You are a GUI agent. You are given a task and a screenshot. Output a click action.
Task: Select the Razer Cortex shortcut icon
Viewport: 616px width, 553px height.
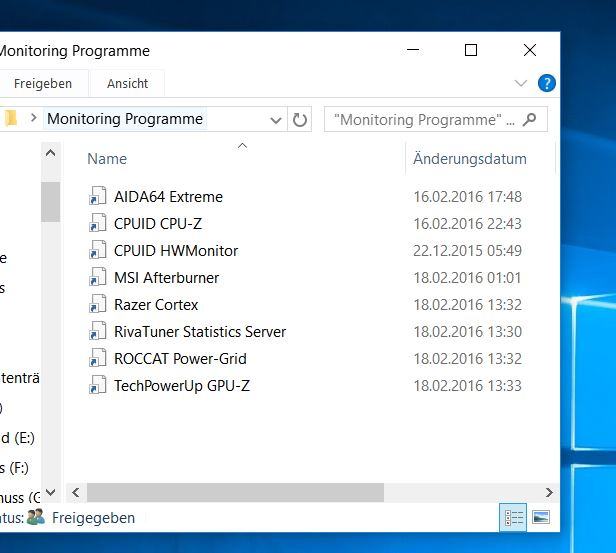[97, 304]
